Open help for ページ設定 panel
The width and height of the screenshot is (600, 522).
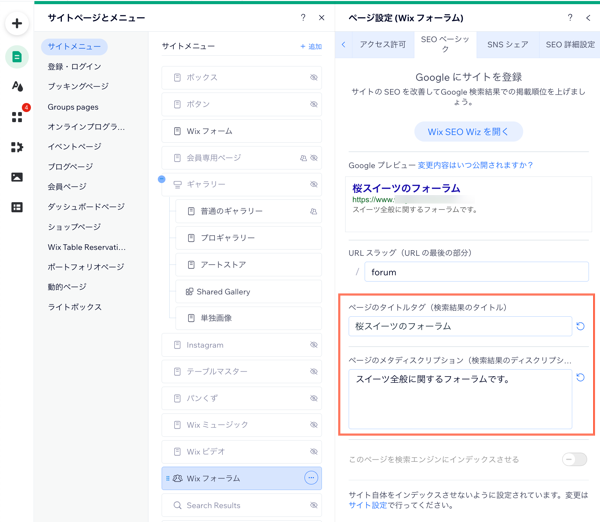pyautogui.click(x=570, y=18)
